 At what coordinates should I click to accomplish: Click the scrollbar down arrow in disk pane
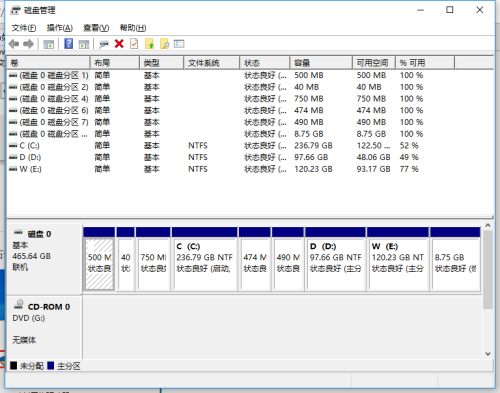pyautogui.click(x=488, y=354)
